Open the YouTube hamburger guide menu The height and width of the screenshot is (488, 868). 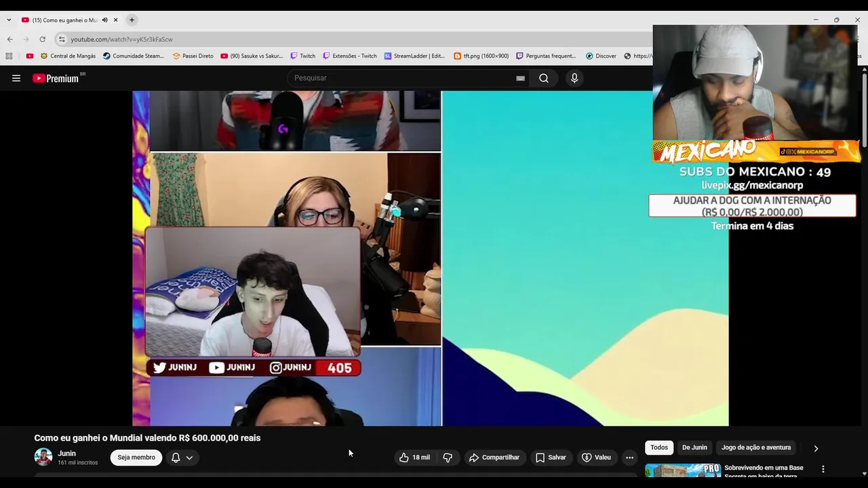(x=16, y=78)
